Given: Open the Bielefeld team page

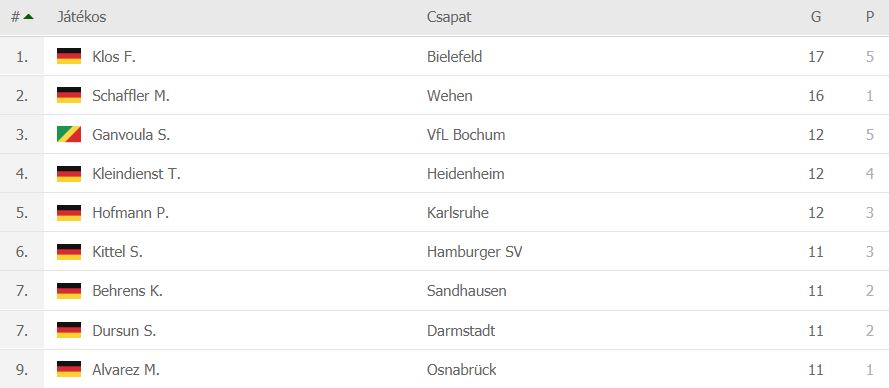Looking at the screenshot, I should pyautogui.click(x=455, y=57).
